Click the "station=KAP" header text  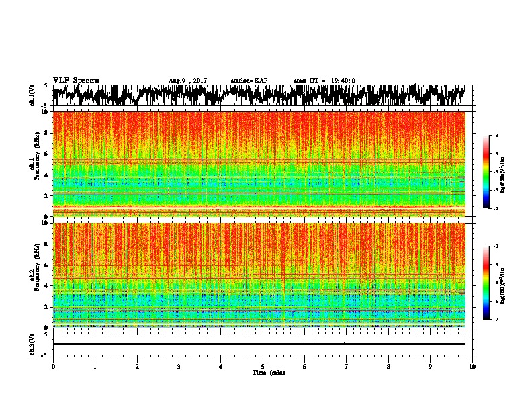(249, 81)
